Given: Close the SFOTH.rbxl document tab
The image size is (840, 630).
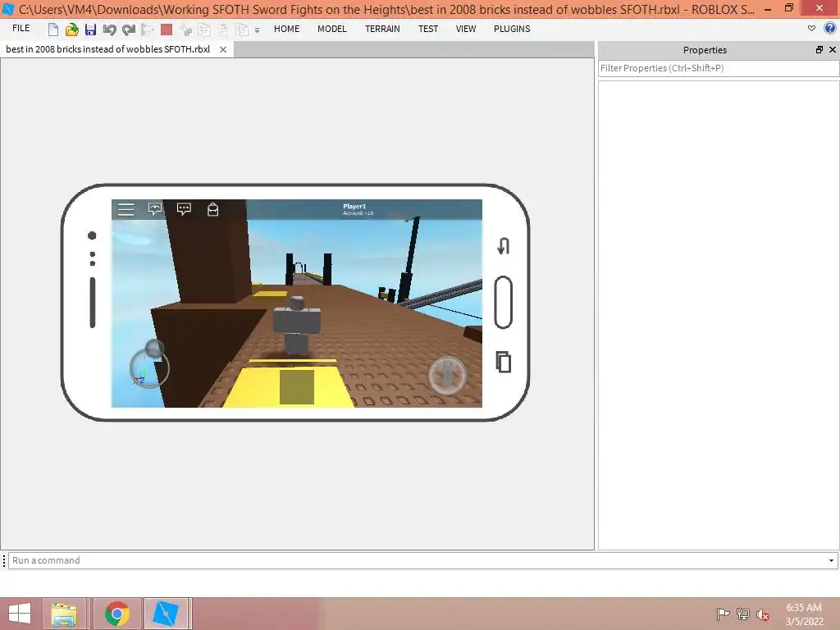Looking at the screenshot, I should pyautogui.click(x=223, y=49).
